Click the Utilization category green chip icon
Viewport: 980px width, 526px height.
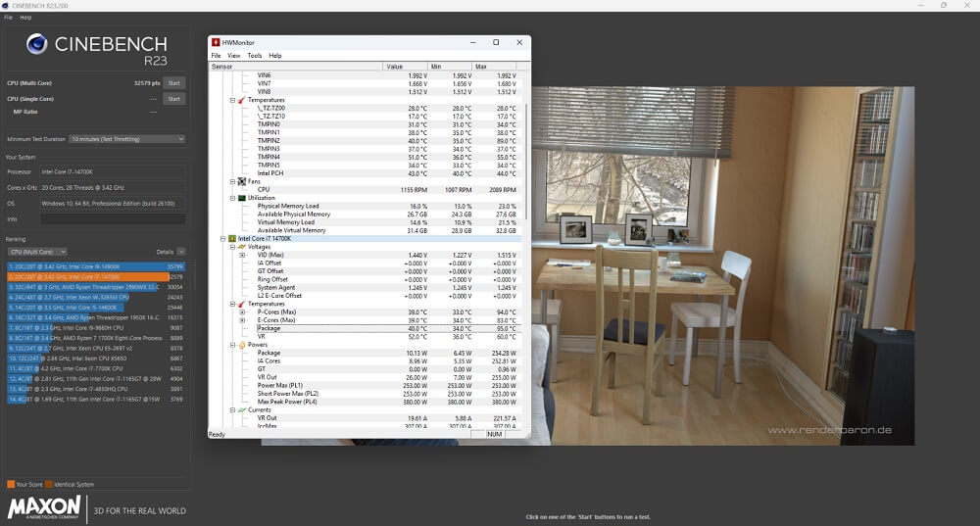[241, 198]
